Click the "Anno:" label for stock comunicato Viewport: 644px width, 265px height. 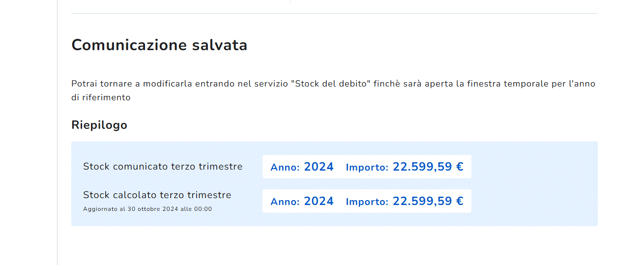click(x=285, y=168)
